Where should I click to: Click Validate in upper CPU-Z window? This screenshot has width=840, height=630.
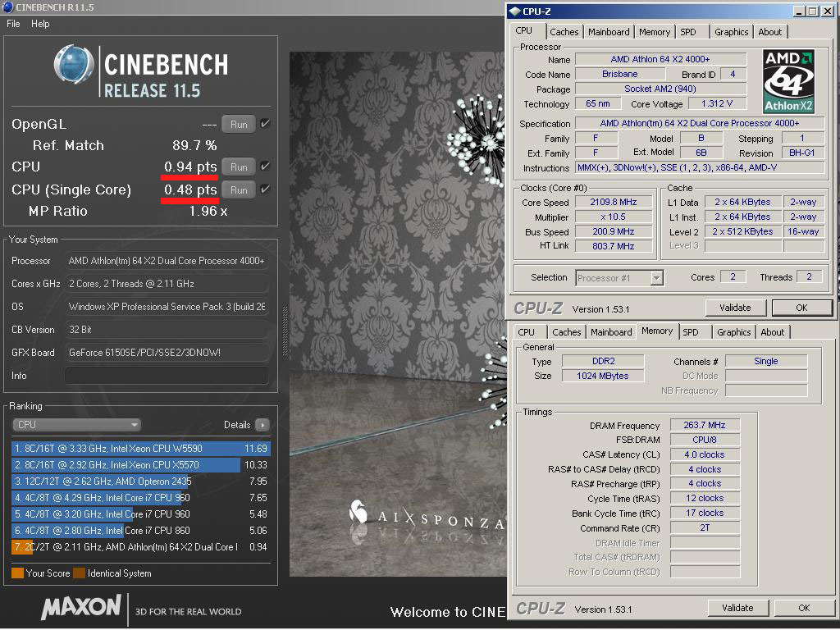(x=735, y=308)
